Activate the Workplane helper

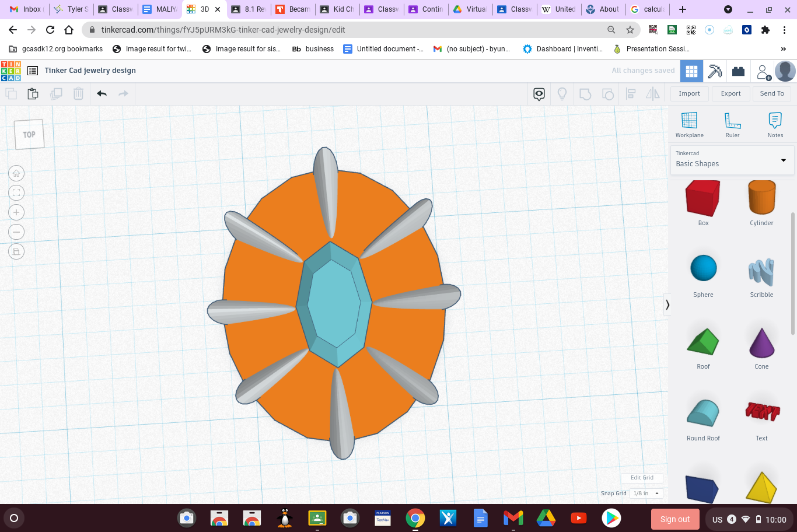tap(689, 124)
